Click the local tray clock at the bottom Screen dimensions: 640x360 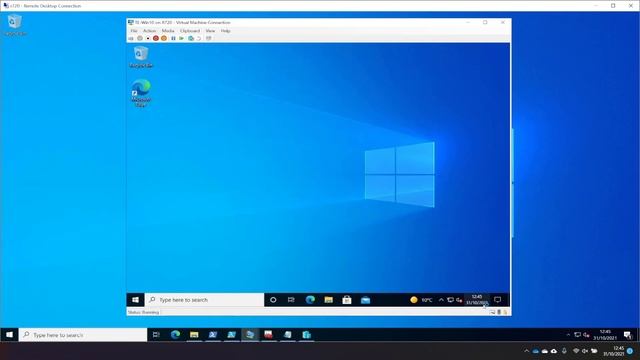[613, 351]
